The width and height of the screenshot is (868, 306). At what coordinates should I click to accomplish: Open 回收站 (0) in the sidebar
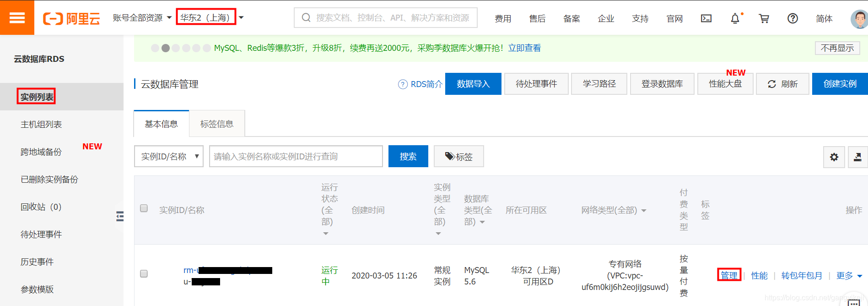41,207
